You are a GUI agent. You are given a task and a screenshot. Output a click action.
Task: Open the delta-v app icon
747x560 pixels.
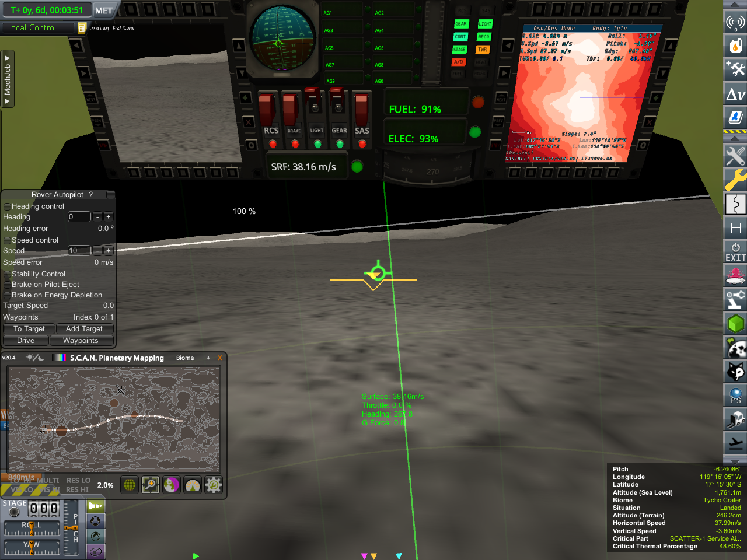[735, 93]
